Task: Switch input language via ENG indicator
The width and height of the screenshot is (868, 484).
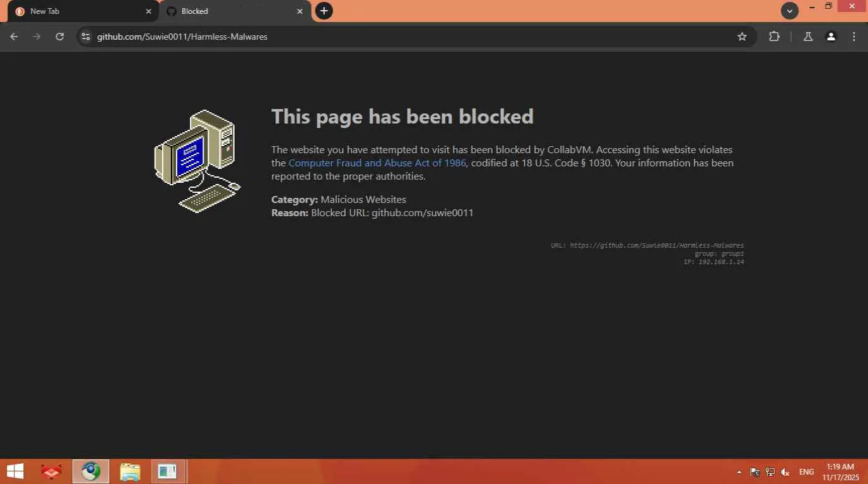Action: tap(806, 472)
